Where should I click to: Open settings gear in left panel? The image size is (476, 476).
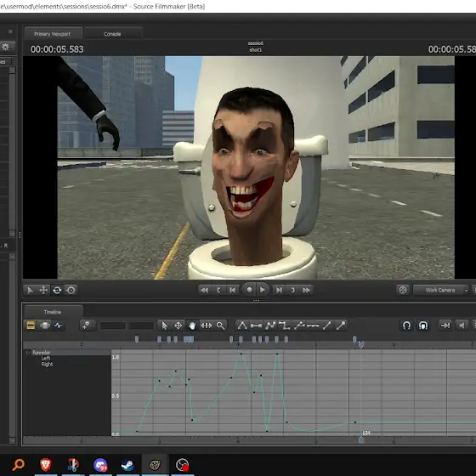point(5,47)
